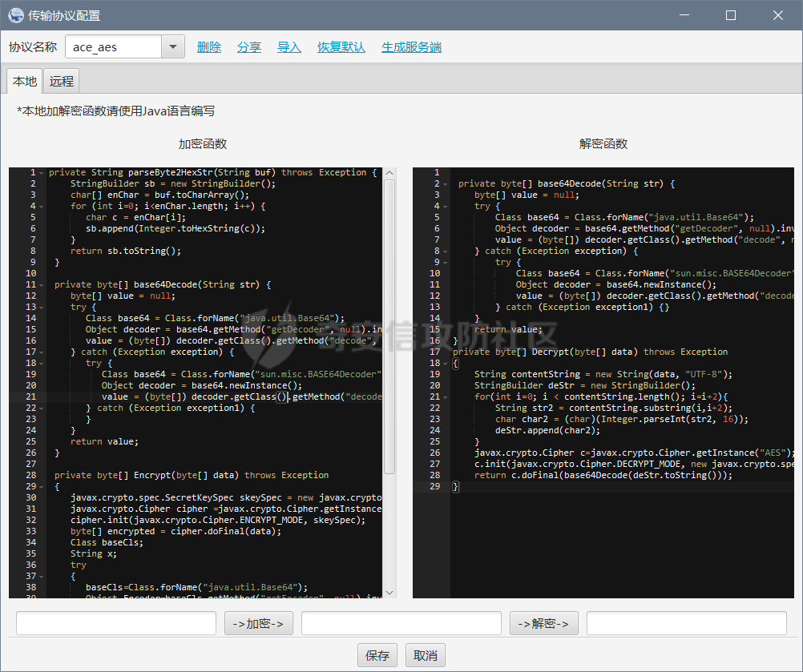Click the 分享 link
This screenshot has width=803, height=672.
point(249,47)
